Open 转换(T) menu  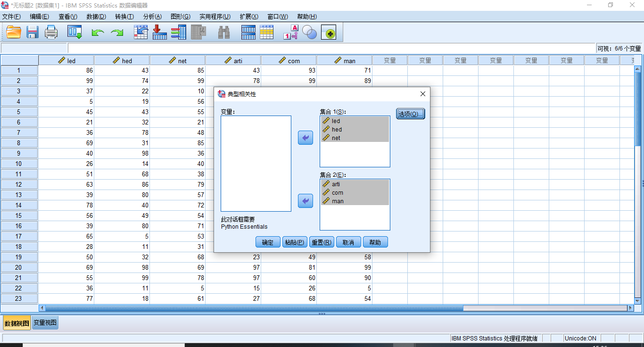pyautogui.click(x=124, y=17)
